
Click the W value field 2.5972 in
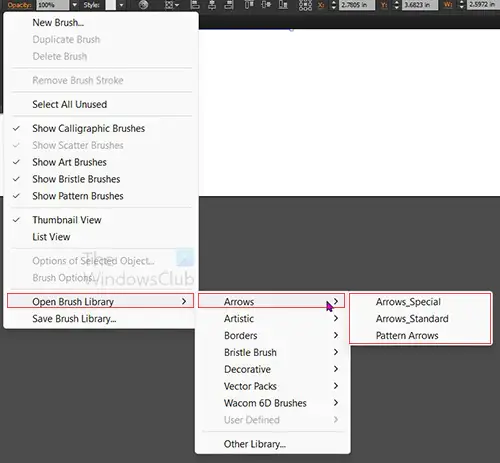(x=483, y=5)
